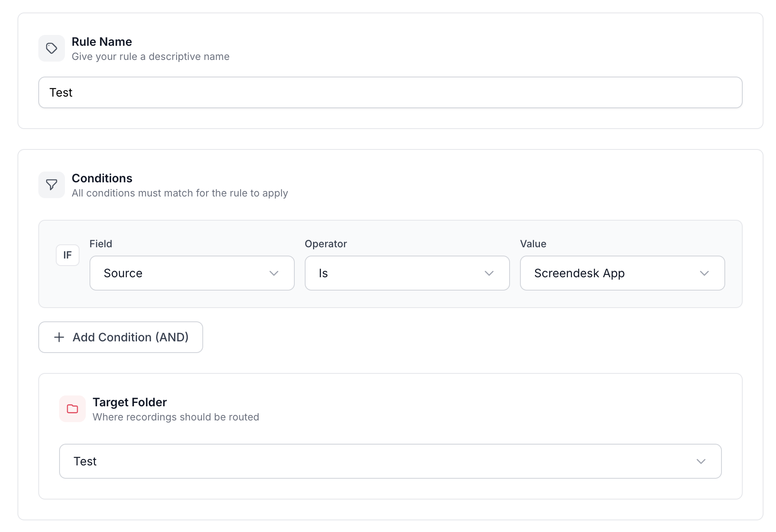The image size is (776, 532).
Task: Click the Value label above the dropdown
Action: point(533,244)
